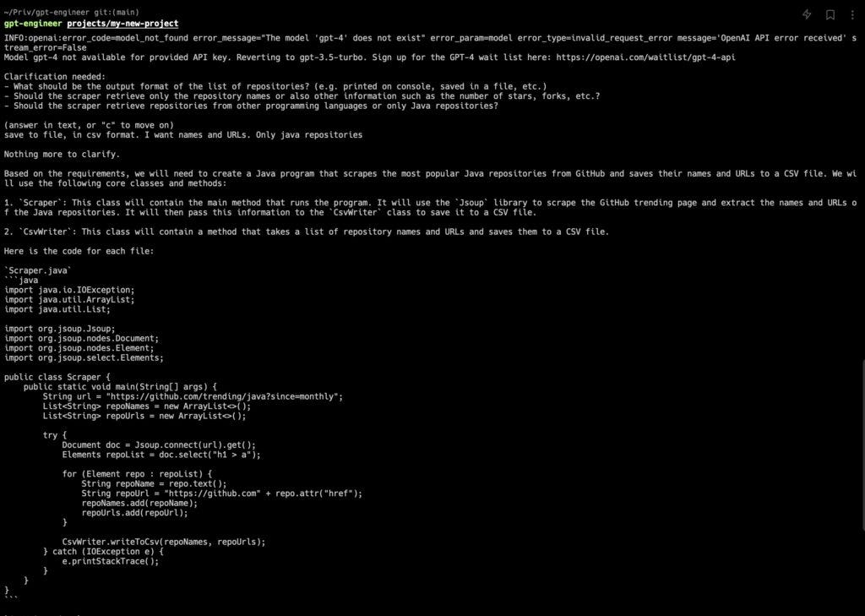Bookmark this terminal block
This screenshot has width=865, height=616.
830,15
